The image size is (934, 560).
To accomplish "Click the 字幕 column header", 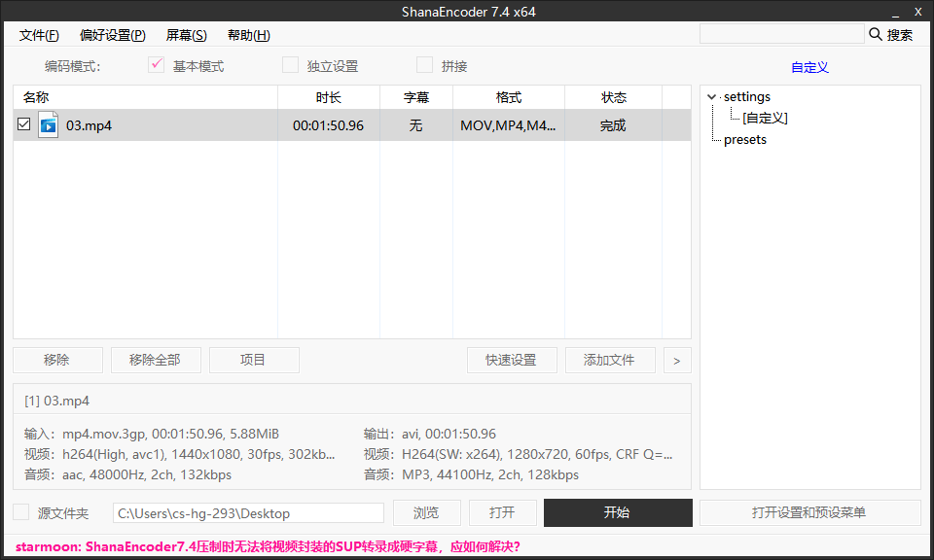I will [416, 97].
